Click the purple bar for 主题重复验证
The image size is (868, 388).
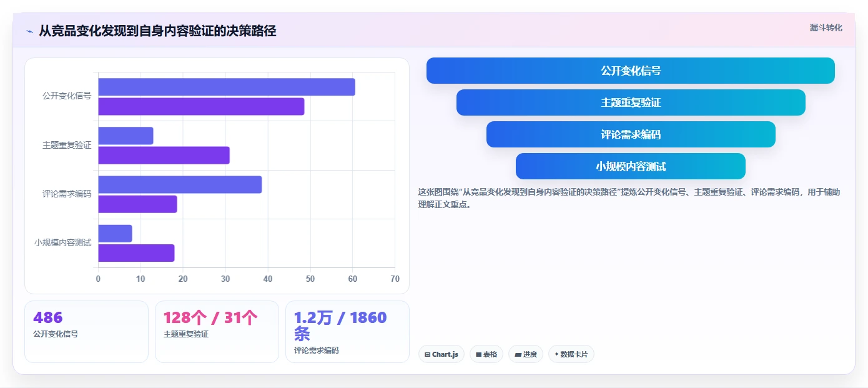click(x=164, y=155)
